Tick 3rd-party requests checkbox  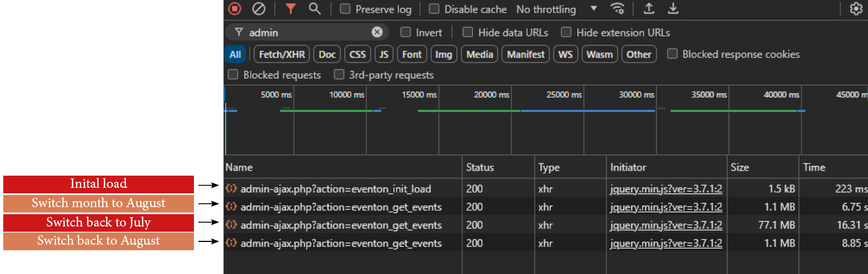tap(339, 74)
